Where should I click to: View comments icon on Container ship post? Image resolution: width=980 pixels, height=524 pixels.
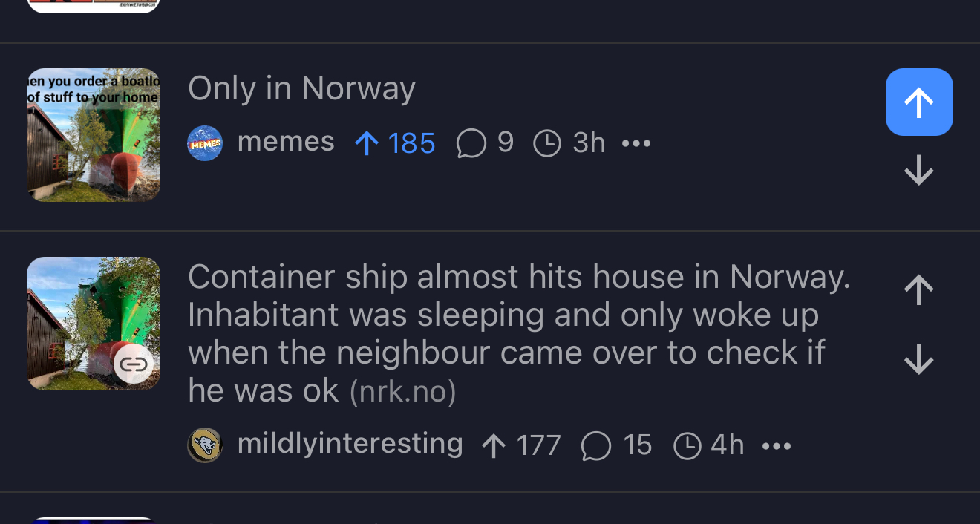click(596, 446)
